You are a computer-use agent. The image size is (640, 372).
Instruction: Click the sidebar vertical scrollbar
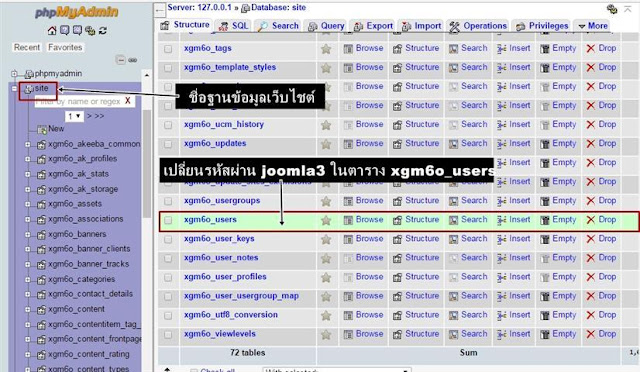point(147,163)
